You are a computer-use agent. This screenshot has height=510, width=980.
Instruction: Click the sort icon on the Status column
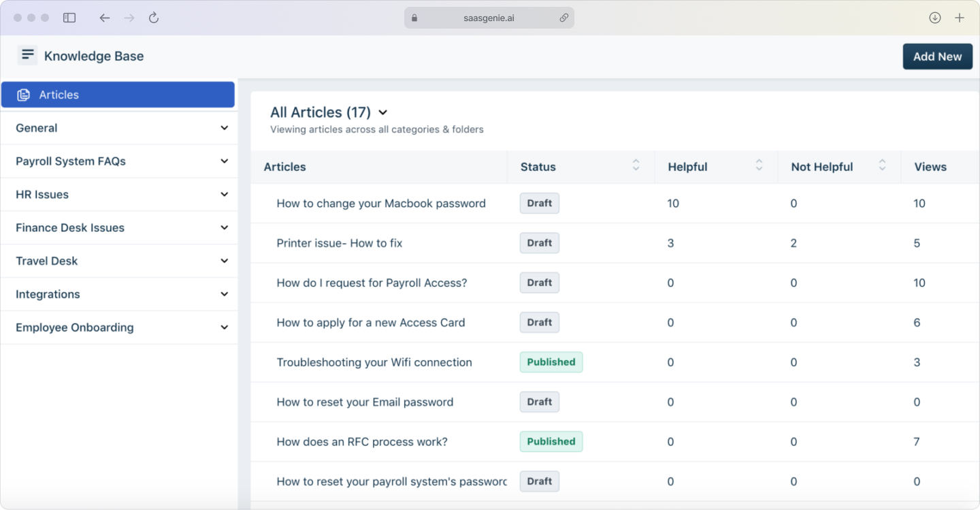pyautogui.click(x=636, y=165)
